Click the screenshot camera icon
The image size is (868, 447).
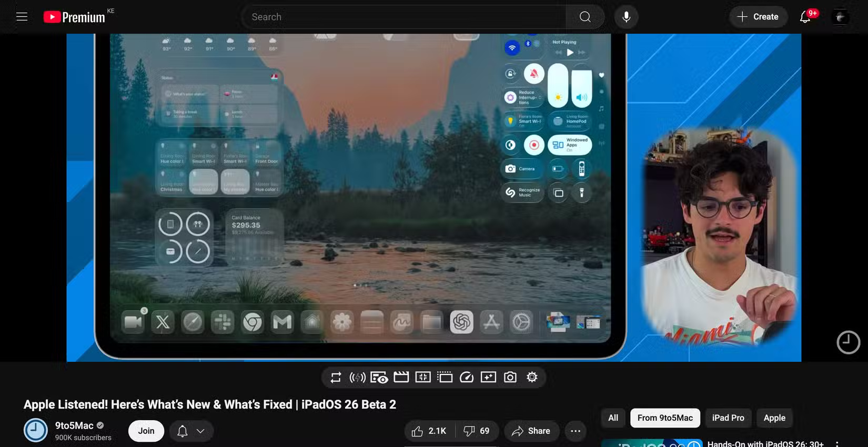(510, 377)
